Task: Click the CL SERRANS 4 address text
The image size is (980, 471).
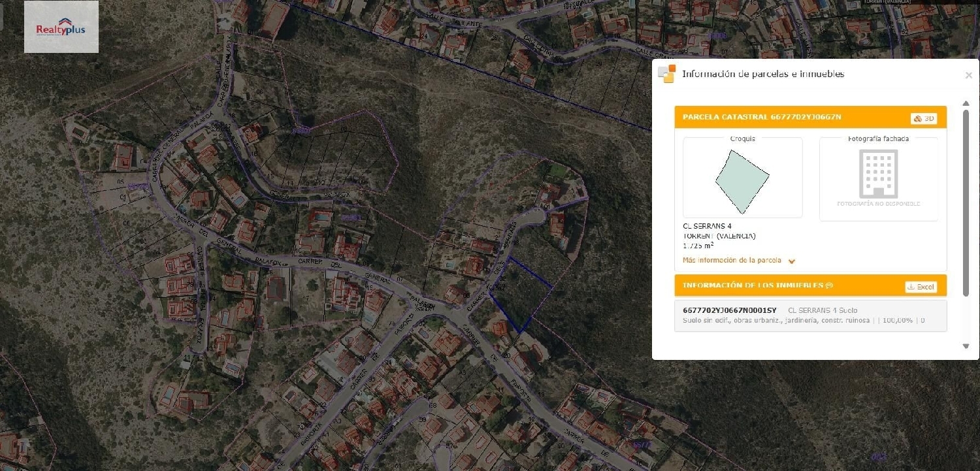Action: pyautogui.click(x=708, y=225)
